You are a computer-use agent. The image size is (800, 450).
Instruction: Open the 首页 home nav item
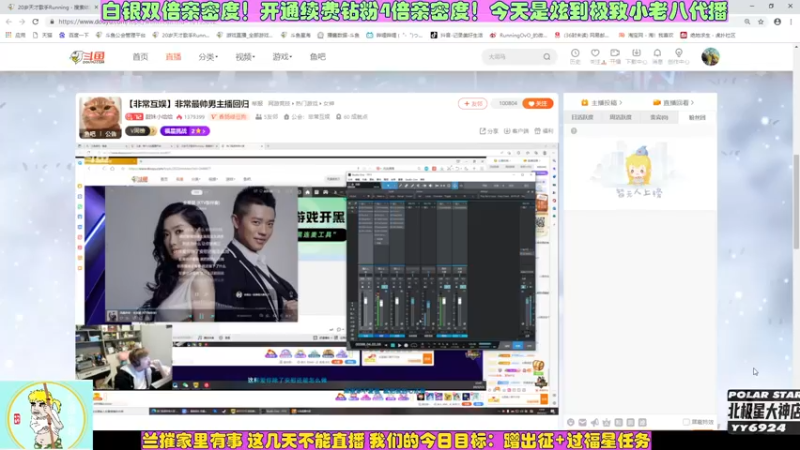[140, 57]
